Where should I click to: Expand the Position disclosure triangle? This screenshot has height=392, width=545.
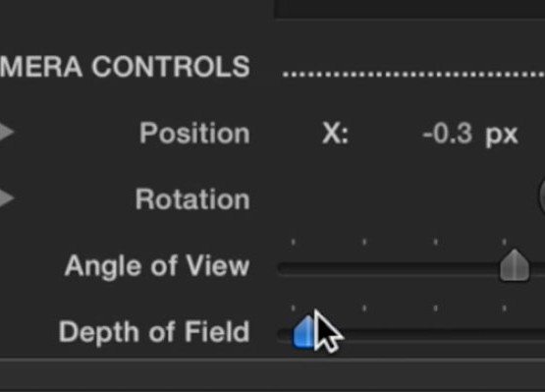pos(6,133)
